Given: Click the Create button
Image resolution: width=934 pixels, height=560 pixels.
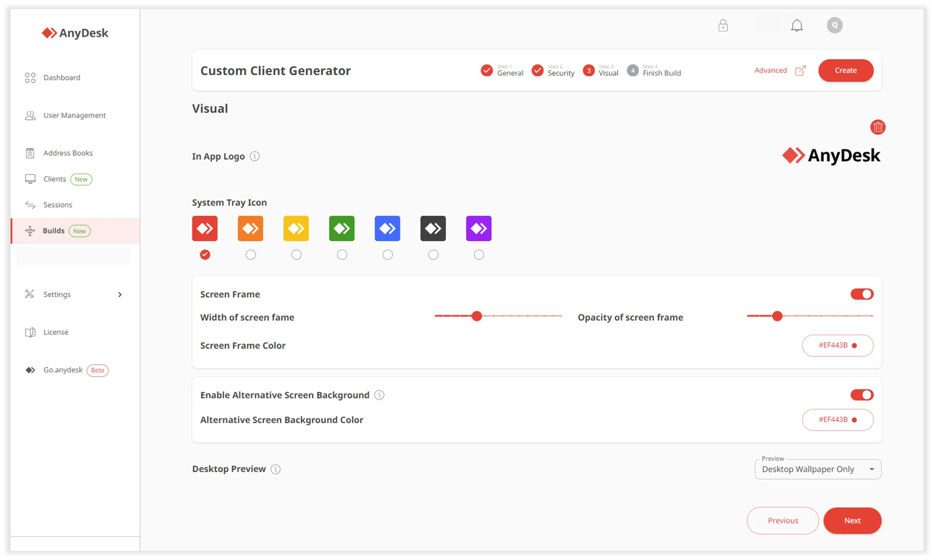Looking at the screenshot, I should [x=845, y=70].
